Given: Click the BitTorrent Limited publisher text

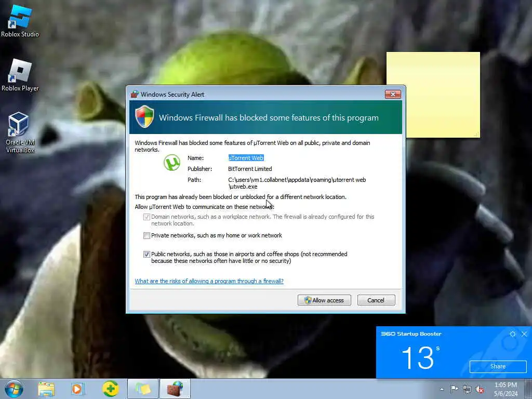Looking at the screenshot, I should pyautogui.click(x=250, y=169).
